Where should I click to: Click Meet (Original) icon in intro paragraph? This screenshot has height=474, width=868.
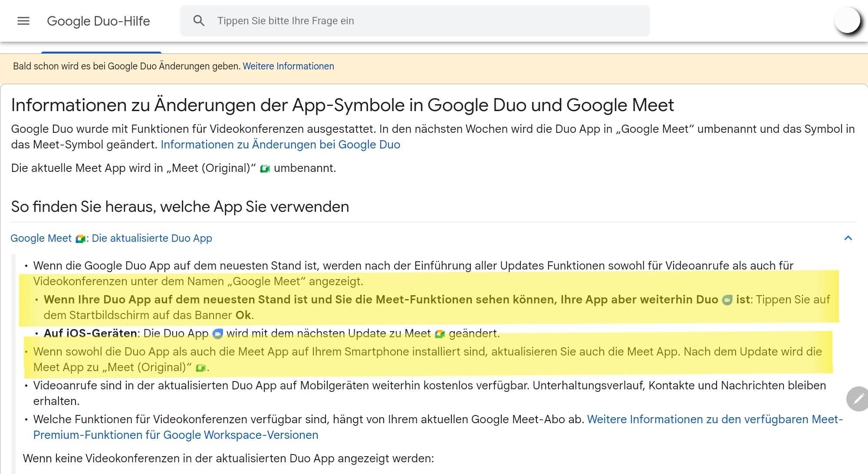pyautogui.click(x=265, y=168)
